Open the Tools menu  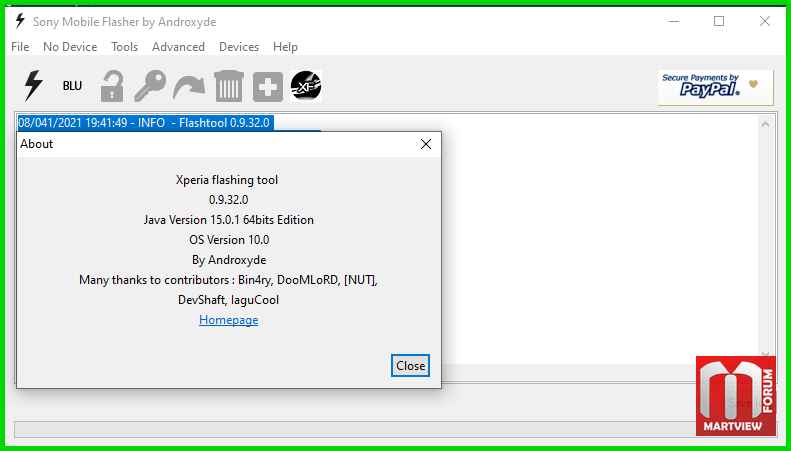125,47
